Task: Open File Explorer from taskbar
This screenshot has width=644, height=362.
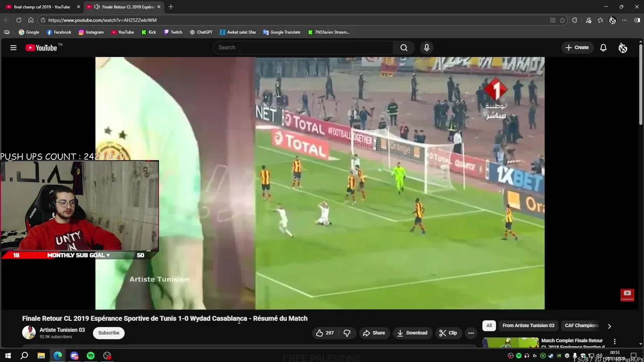Action: tap(41, 355)
